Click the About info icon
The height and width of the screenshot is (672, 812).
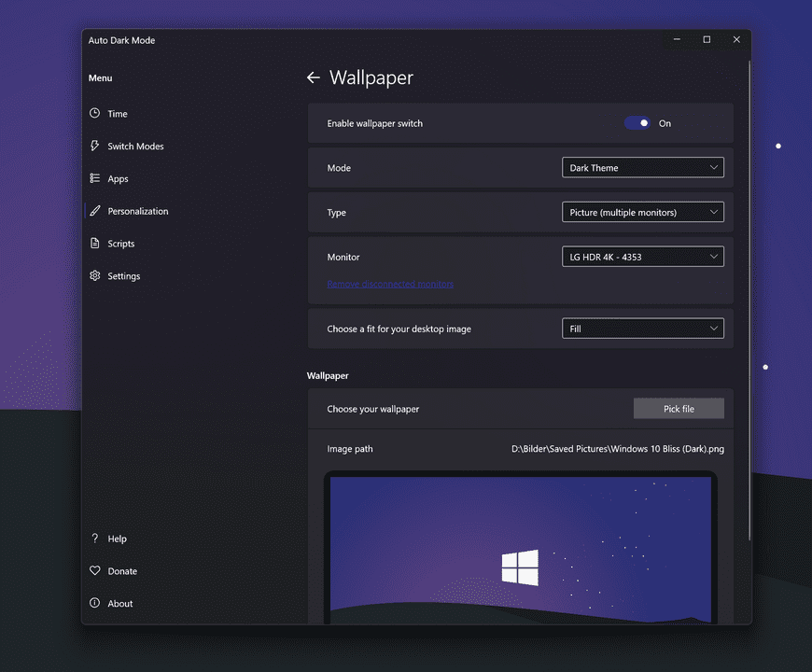pos(94,604)
